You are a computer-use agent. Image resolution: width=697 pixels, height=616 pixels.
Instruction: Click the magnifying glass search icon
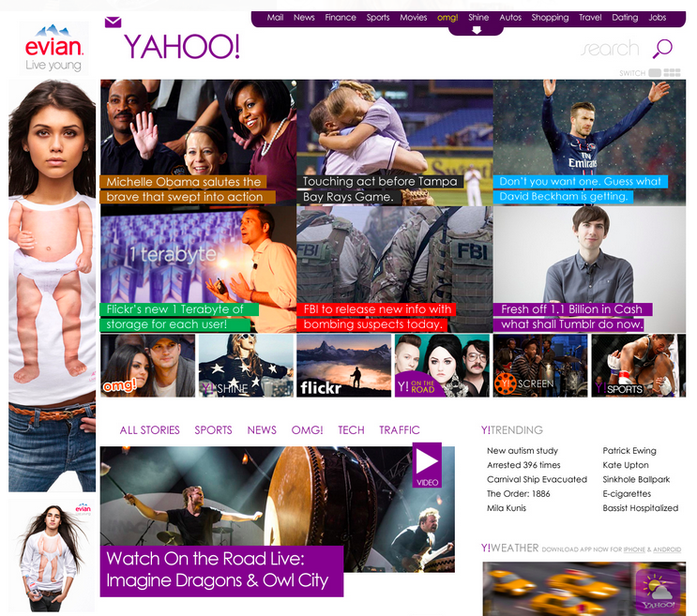(x=662, y=49)
